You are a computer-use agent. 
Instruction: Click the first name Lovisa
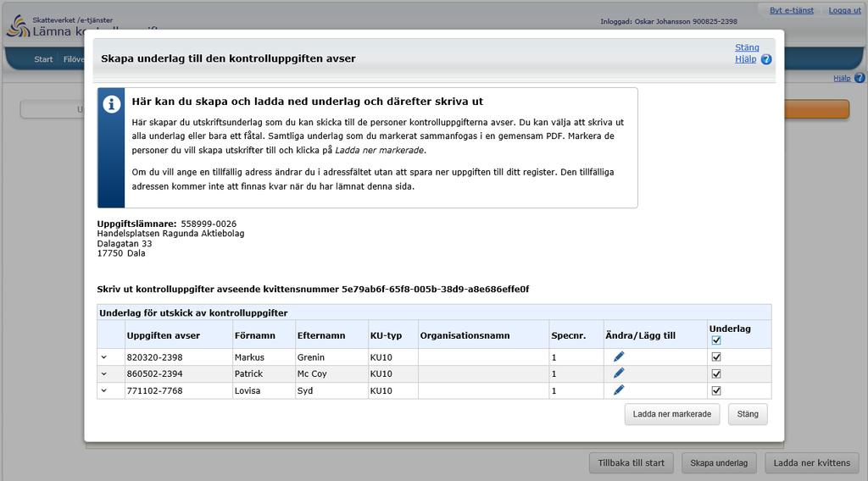pos(247,390)
